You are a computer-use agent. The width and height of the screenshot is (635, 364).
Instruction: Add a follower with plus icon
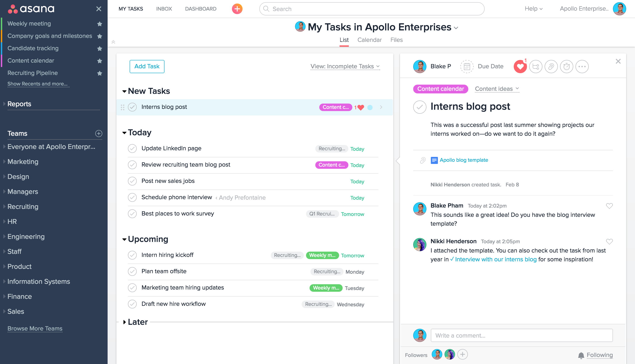coord(462,355)
